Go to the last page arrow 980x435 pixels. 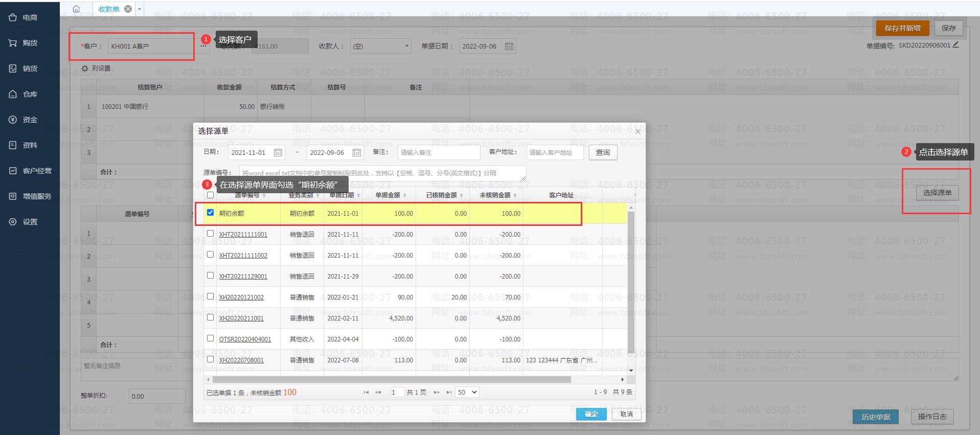click(x=449, y=393)
